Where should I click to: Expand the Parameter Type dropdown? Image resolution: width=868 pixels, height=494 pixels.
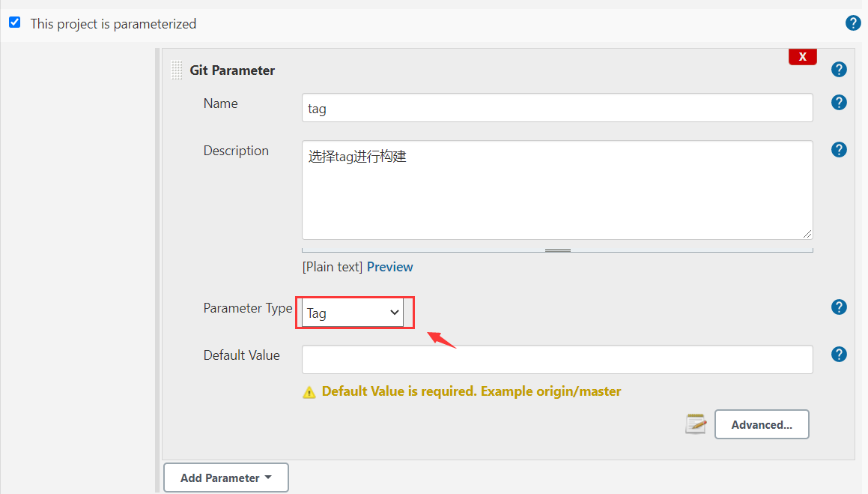pyautogui.click(x=353, y=313)
